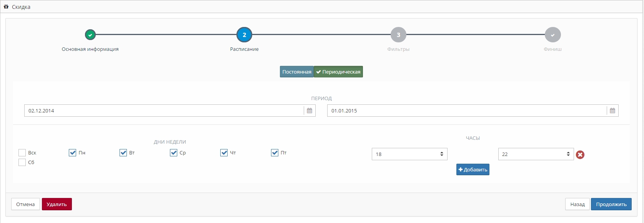The image size is (644, 223).
Task: Click the completed Основная информация step circle
Action: (x=90, y=35)
